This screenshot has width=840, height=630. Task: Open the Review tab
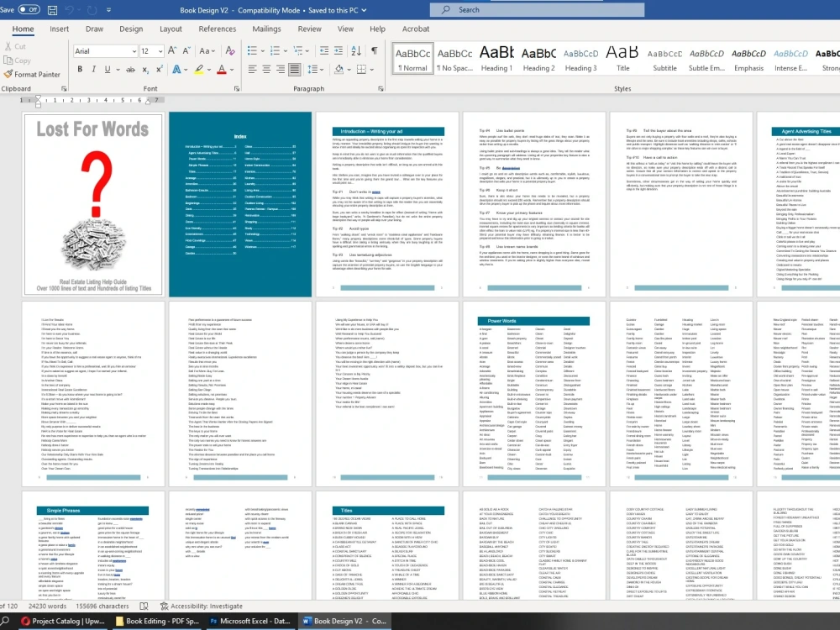click(310, 29)
